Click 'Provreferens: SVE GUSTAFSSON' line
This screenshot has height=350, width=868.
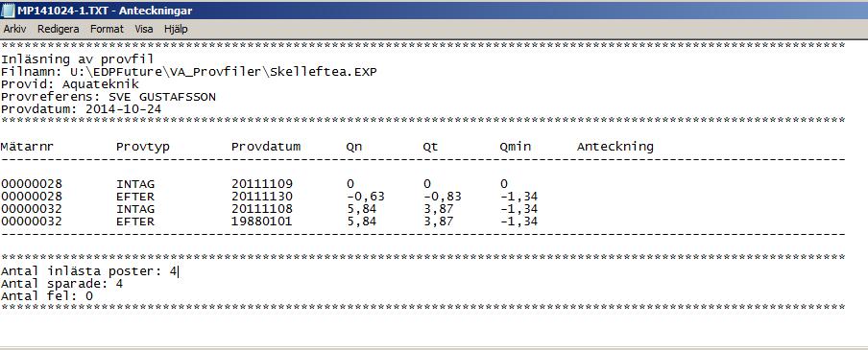108,97
